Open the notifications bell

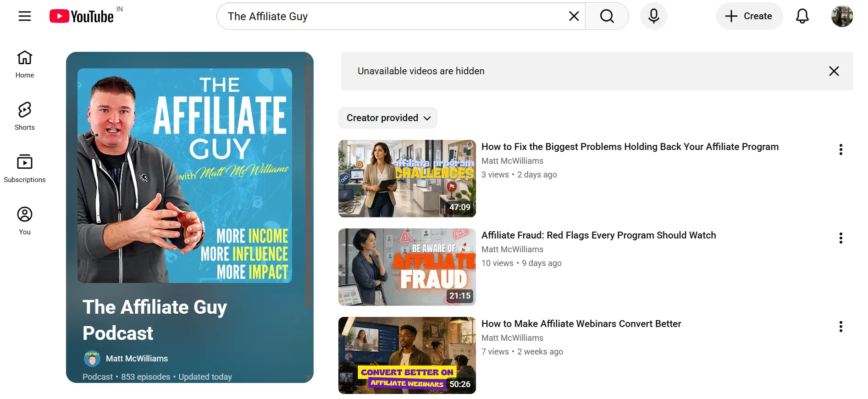[x=802, y=16]
